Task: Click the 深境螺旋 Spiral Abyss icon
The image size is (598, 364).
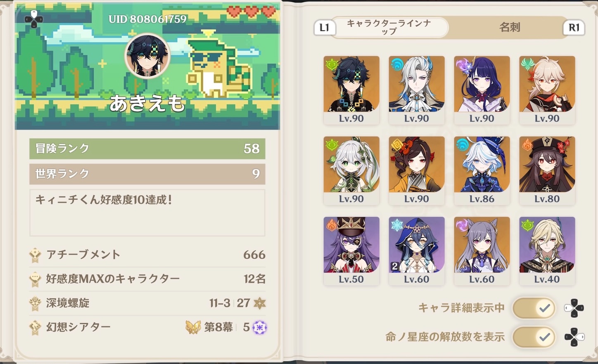Action: 36,303
